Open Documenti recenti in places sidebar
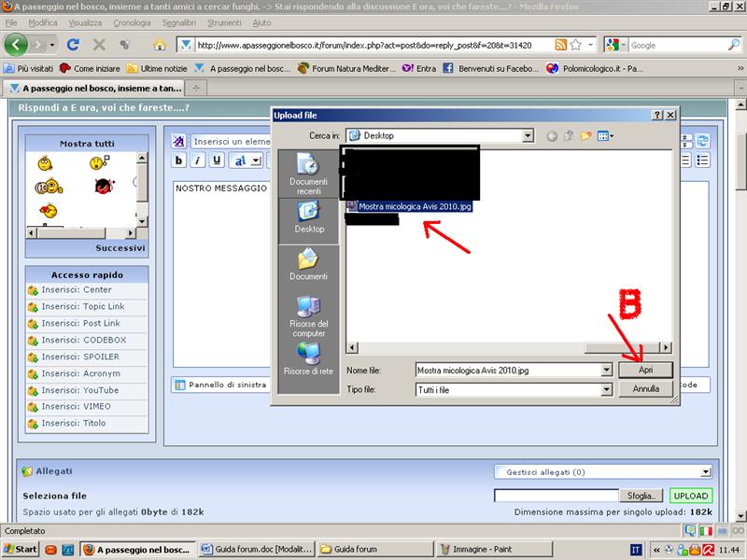 309,175
